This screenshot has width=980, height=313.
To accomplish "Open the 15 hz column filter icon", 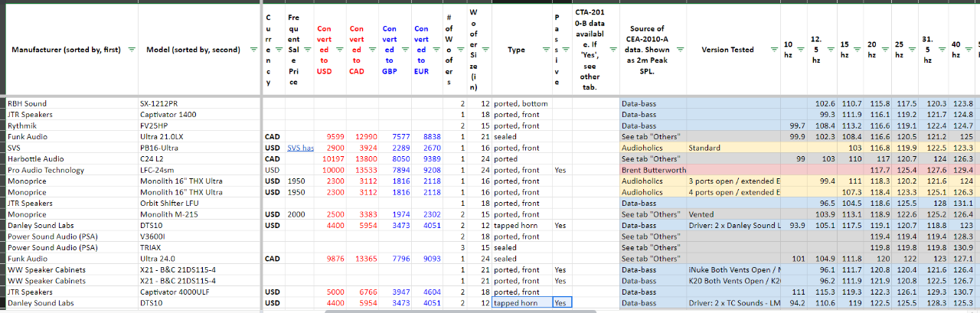I will coord(856,50).
